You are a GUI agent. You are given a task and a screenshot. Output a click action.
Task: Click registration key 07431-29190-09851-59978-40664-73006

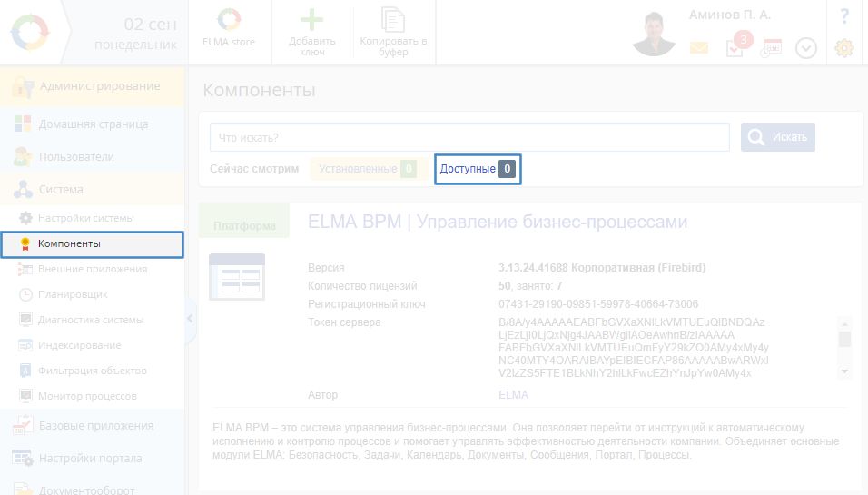click(598, 304)
